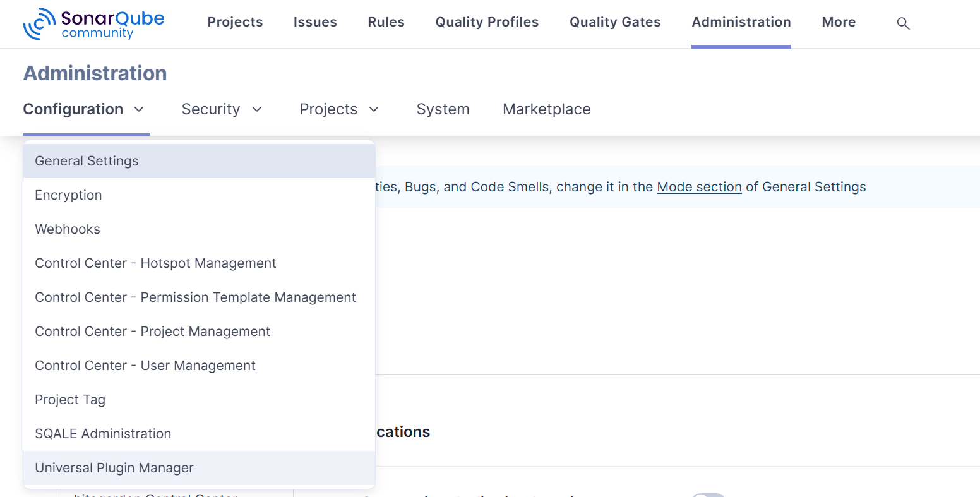Image resolution: width=980 pixels, height=497 pixels.
Task: Go to Issues in top navigation
Action: click(x=315, y=22)
